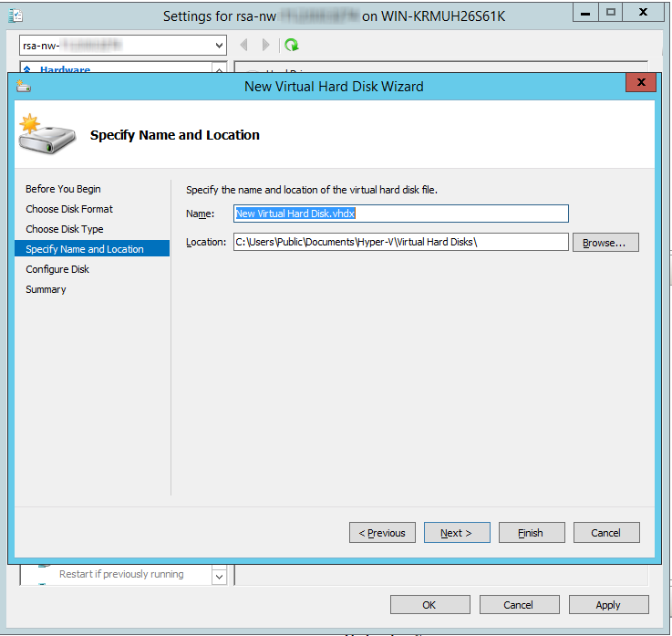Image resolution: width=672 pixels, height=636 pixels.
Task: Click the Browse button
Action: (x=605, y=243)
